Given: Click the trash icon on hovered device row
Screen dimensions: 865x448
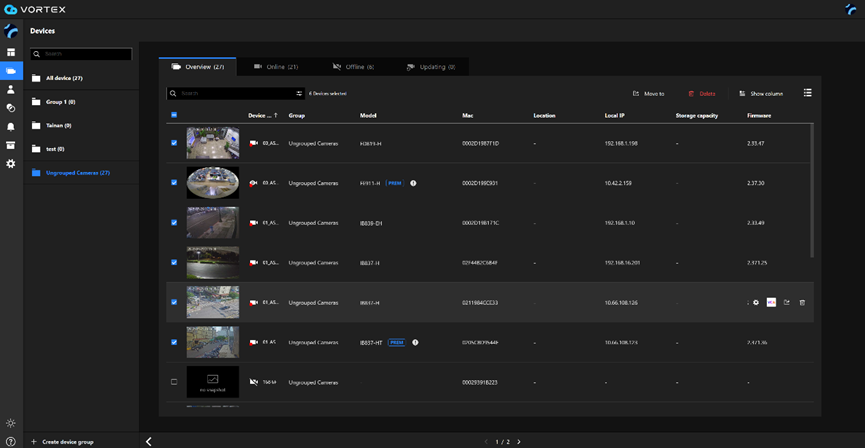Looking at the screenshot, I should tap(802, 302).
